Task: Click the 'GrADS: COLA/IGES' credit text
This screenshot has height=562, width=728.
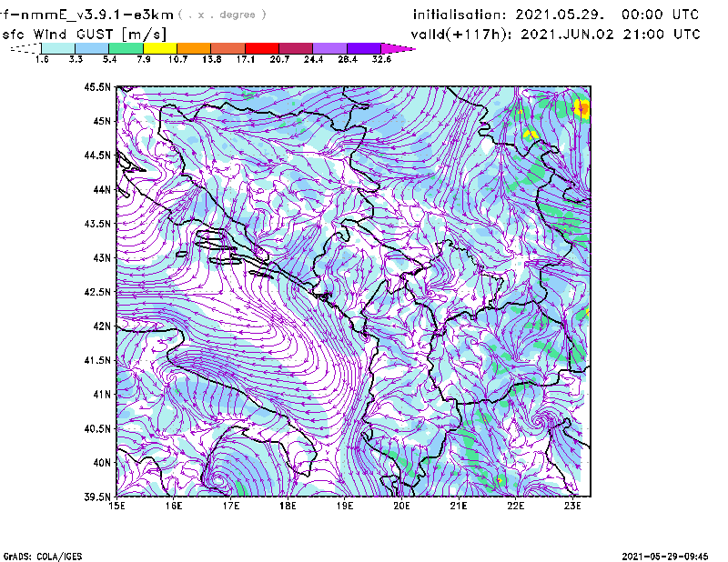Action: (x=43, y=557)
